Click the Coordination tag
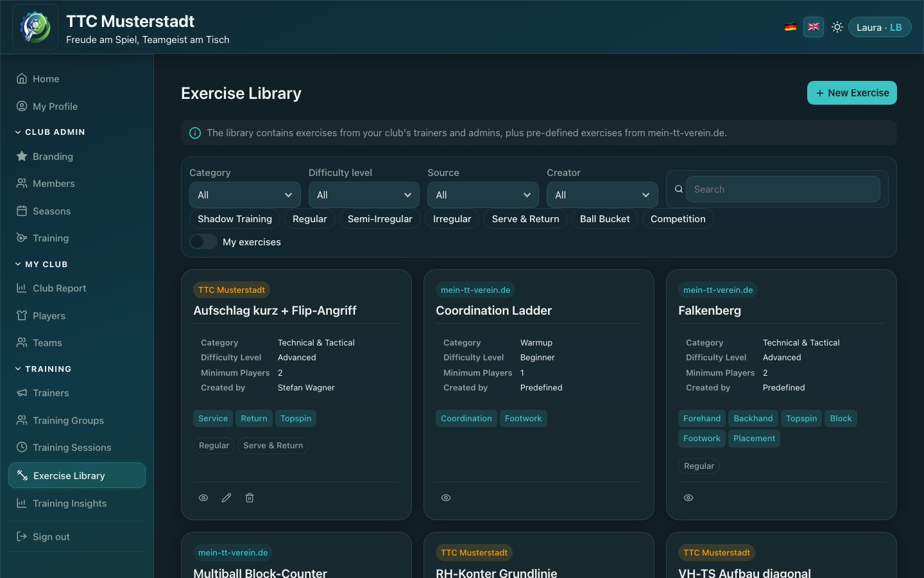The image size is (924, 578). coord(466,419)
